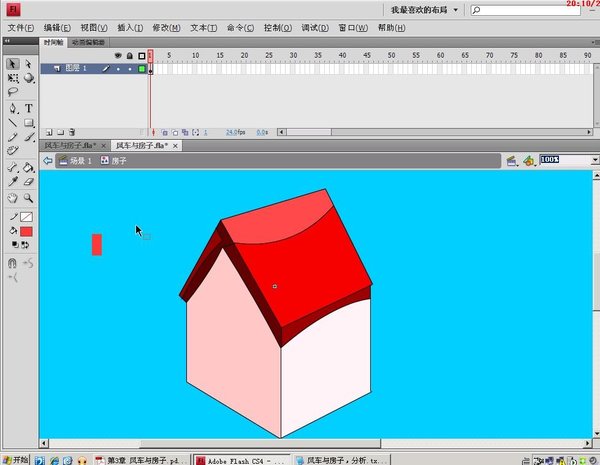Image resolution: width=600 pixels, height=465 pixels.
Task: Select the 3D Rotation tool
Action: (x=29, y=78)
